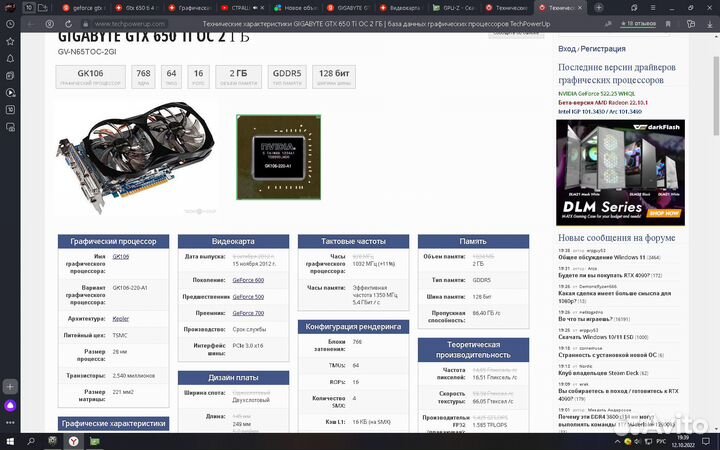Open the green app icon in taskbar
Viewport: 720px width, 450px height.
[95, 442]
